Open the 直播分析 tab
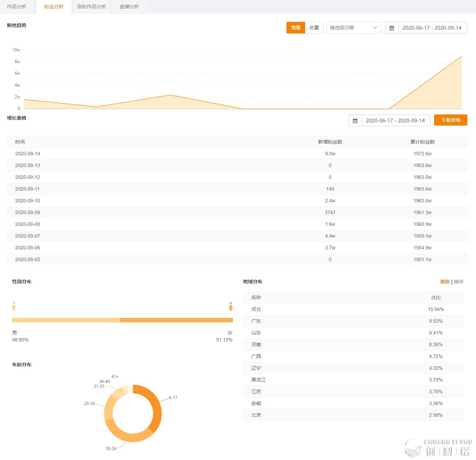The width and height of the screenshot is (476, 460). coord(129,7)
